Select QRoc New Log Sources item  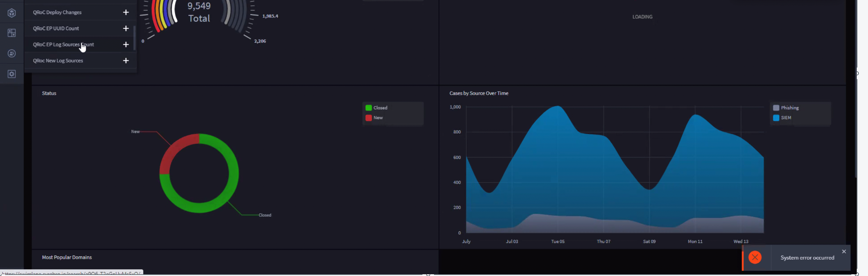81,61
